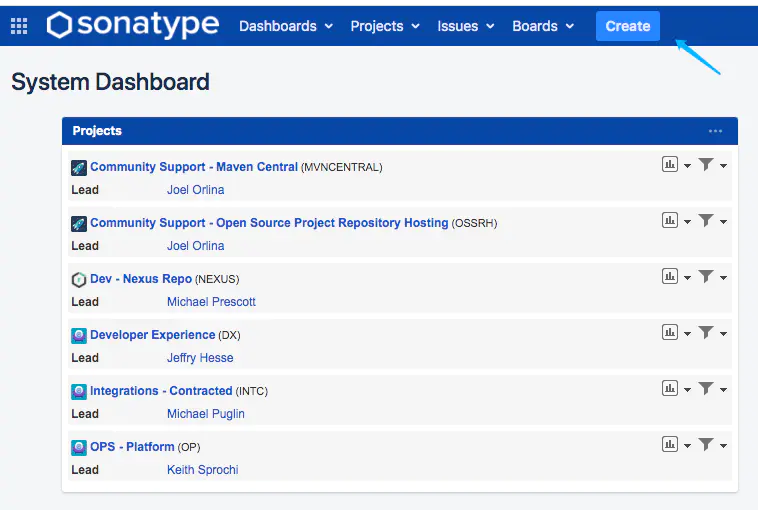Click the Sonatype logo

[133, 25]
